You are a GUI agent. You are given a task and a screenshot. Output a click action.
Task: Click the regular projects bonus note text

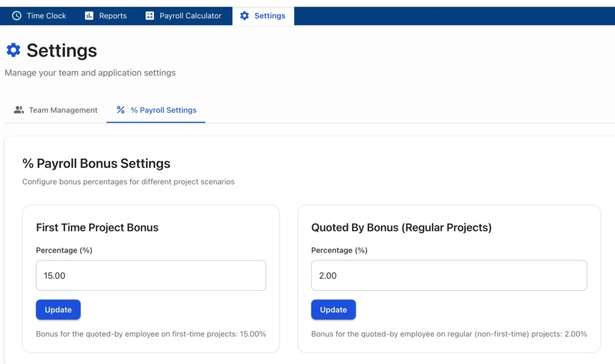[449, 333]
